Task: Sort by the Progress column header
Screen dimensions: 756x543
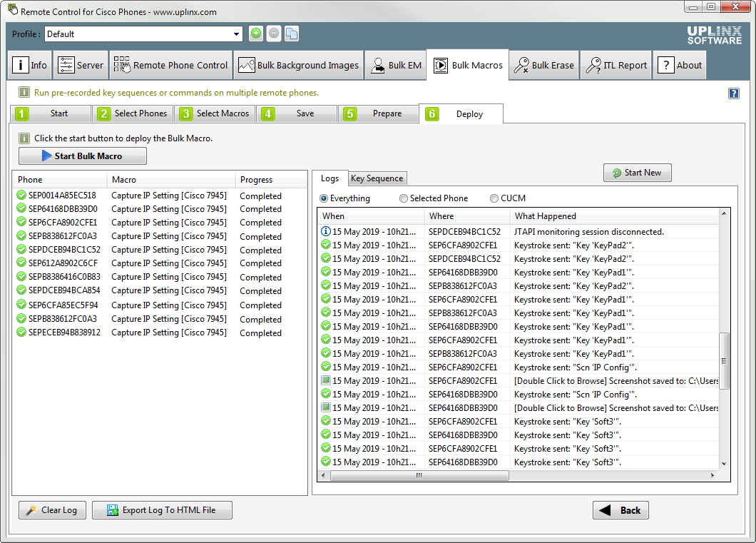Action: [270, 179]
